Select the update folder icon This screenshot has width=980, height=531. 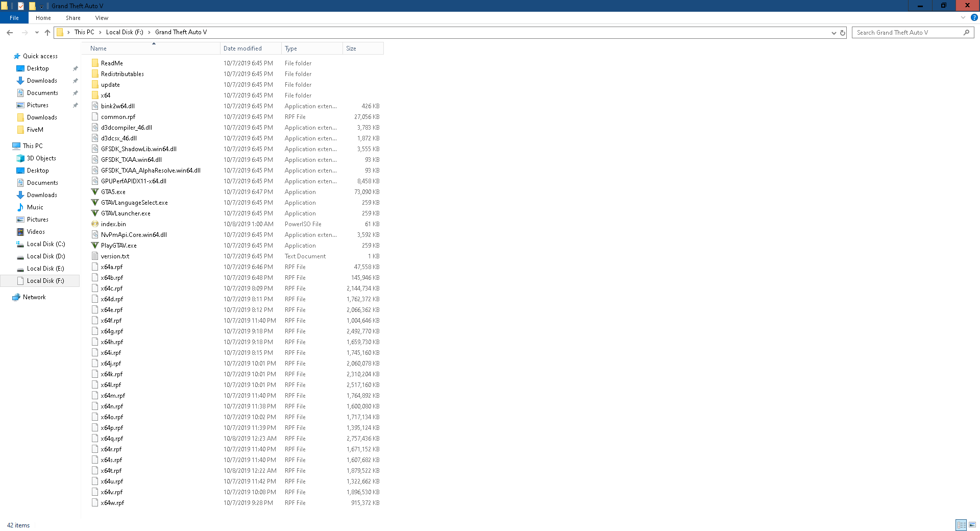click(95, 85)
